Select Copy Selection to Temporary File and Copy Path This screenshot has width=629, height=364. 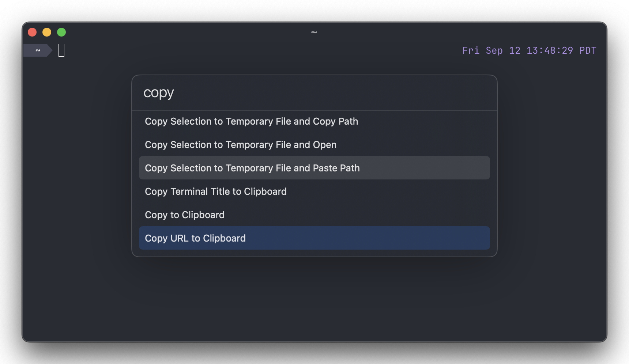[314, 121]
